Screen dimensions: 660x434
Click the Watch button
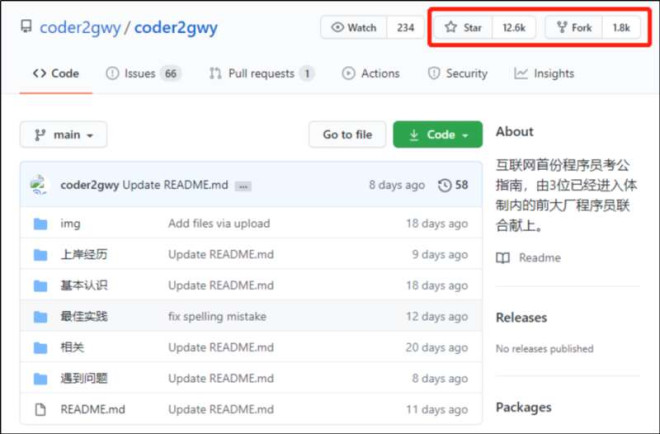tap(354, 28)
